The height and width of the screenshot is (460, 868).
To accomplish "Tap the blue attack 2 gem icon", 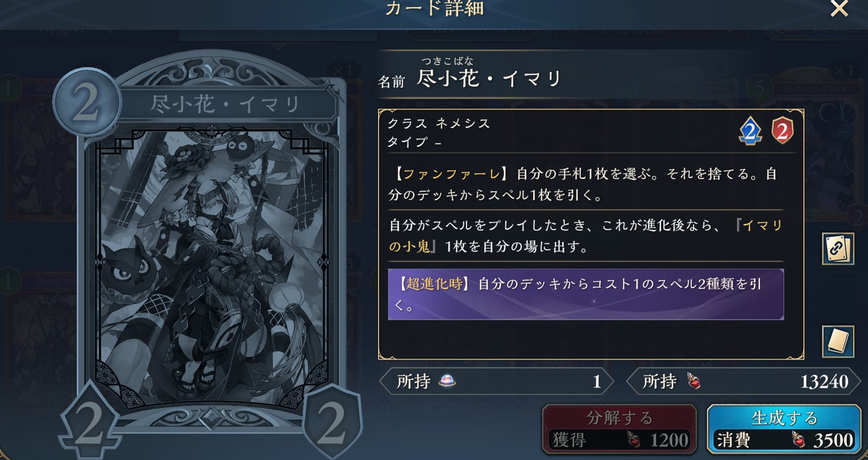I will 750,131.
